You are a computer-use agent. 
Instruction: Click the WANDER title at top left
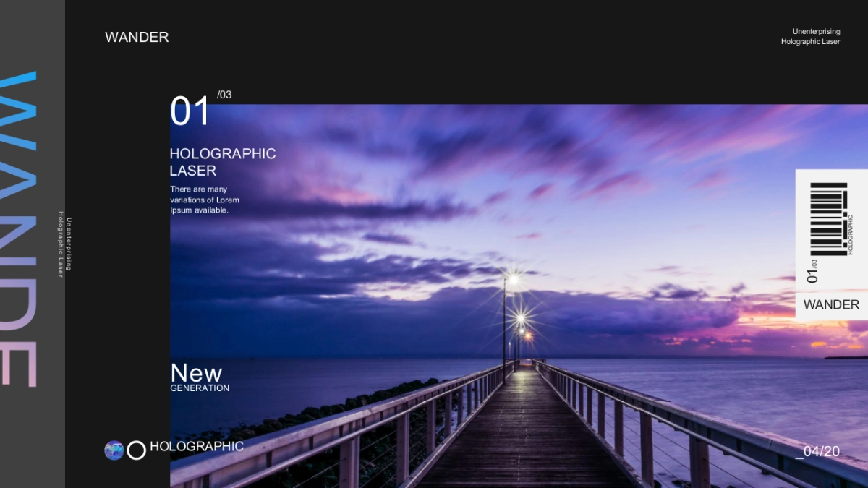click(x=137, y=38)
